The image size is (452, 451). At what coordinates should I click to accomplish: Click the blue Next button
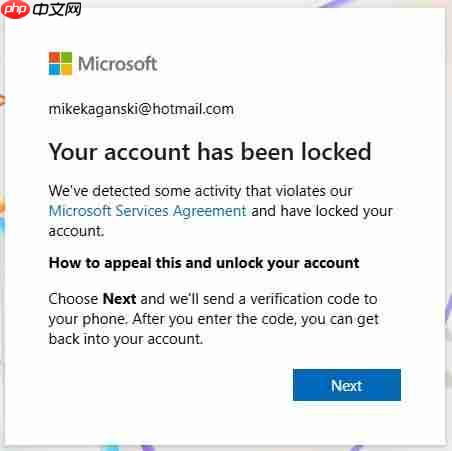(347, 385)
